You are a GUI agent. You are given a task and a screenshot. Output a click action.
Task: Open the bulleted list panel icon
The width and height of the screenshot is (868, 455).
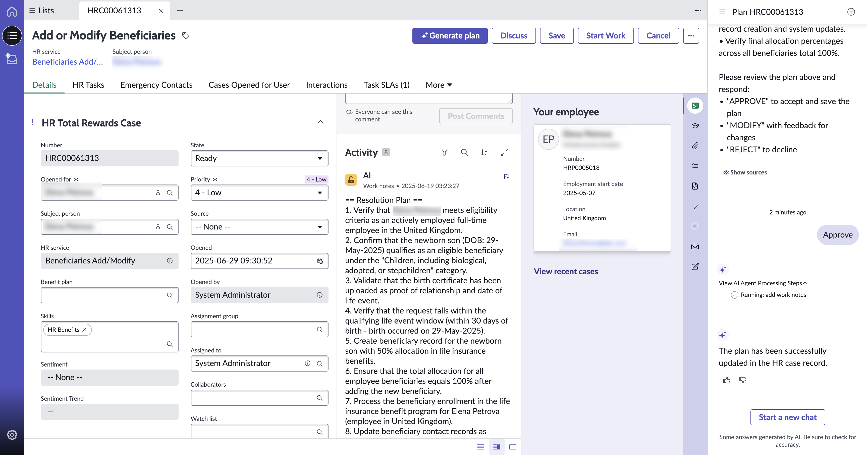[695, 166]
